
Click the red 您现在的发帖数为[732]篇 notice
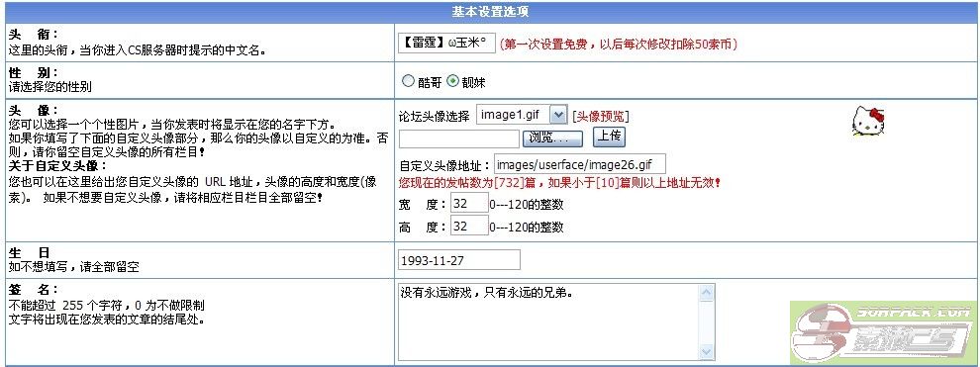560,183
